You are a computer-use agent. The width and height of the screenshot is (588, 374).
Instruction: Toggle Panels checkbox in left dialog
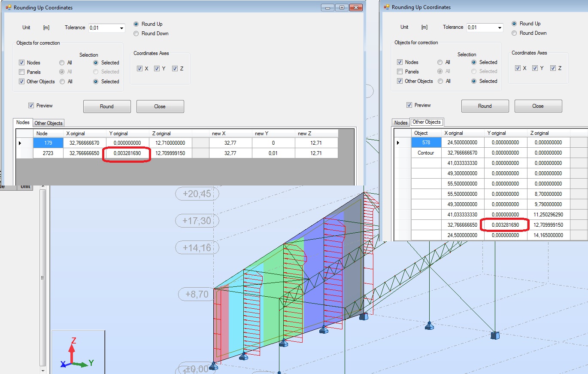tap(21, 72)
